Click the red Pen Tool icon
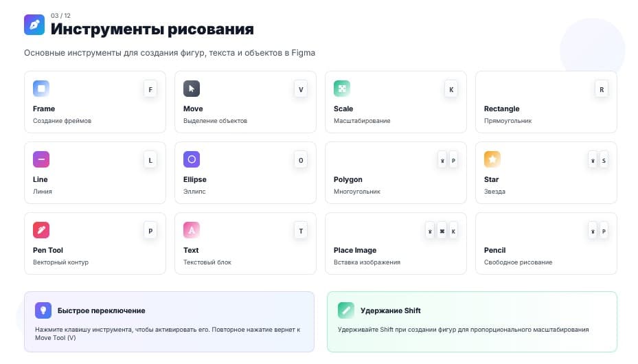The image size is (638, 364). [41, 230]
